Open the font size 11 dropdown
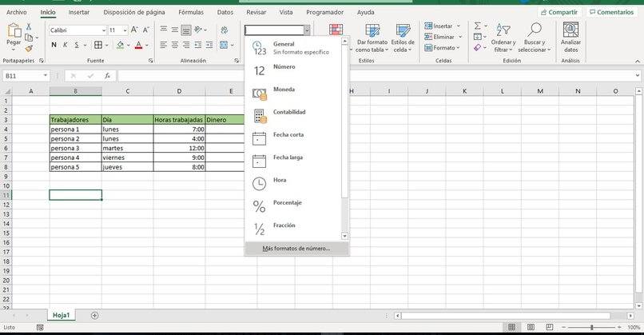Screen dimensions: 644x335 [x=125, y=30]
